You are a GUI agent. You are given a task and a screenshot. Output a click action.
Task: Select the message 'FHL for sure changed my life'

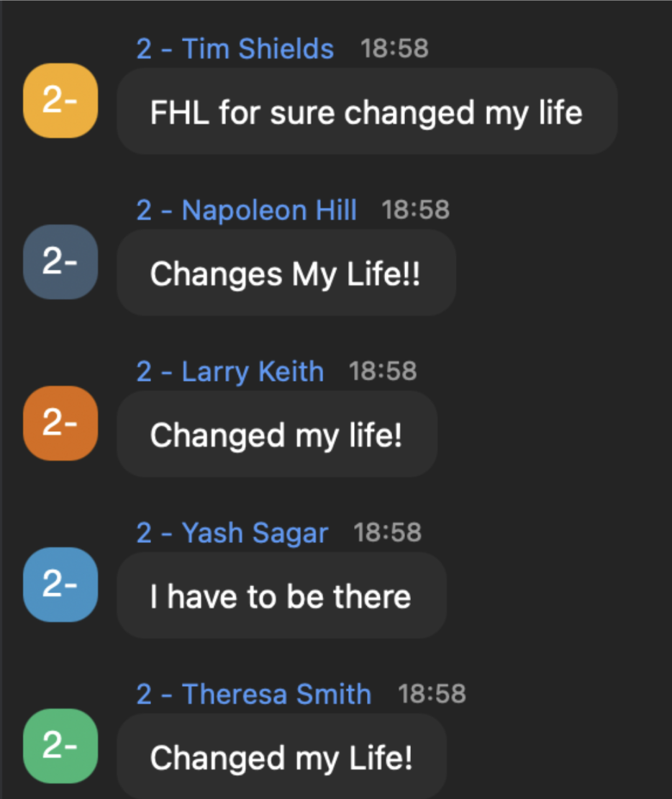coord(367,112)
